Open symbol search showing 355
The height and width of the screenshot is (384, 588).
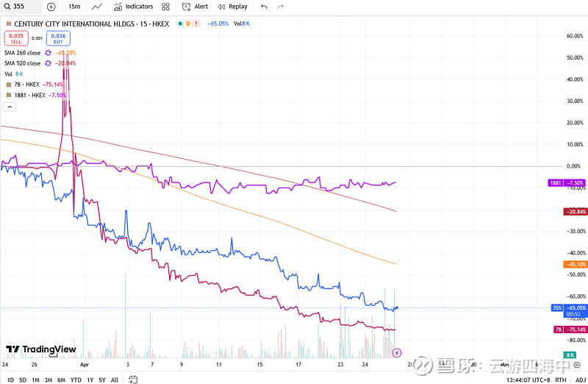[21, 7]
